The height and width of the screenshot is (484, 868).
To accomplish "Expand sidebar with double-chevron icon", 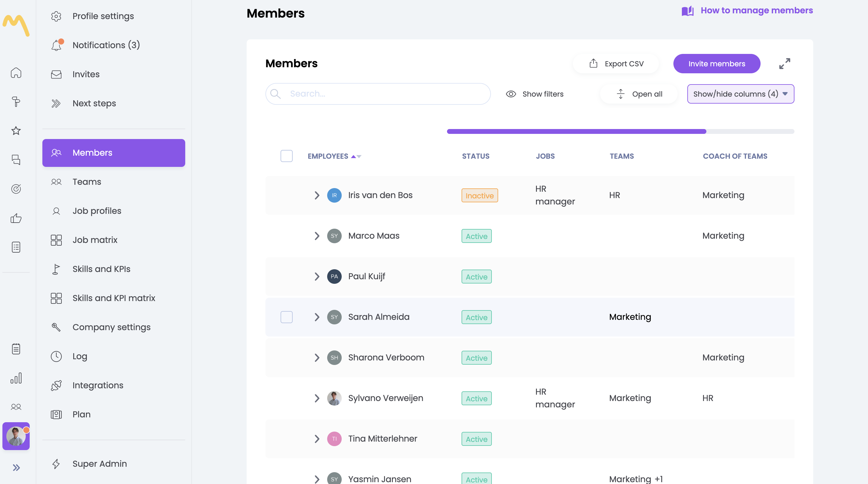I will 16,467.
